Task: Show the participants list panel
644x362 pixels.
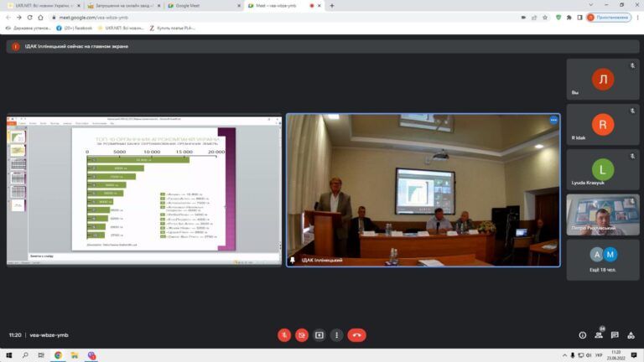Action: 600,335
